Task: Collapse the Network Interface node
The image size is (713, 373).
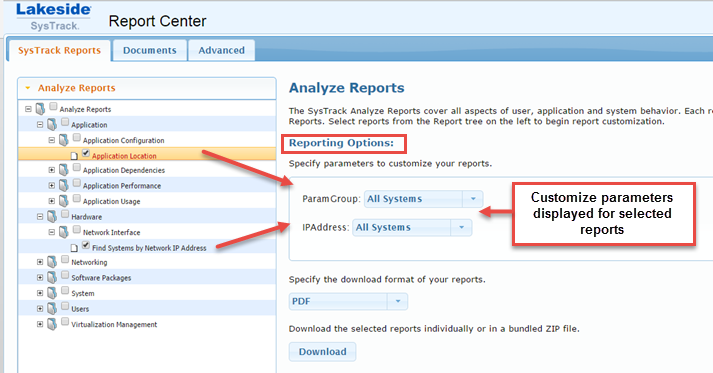Action: [x=52, y=232]
